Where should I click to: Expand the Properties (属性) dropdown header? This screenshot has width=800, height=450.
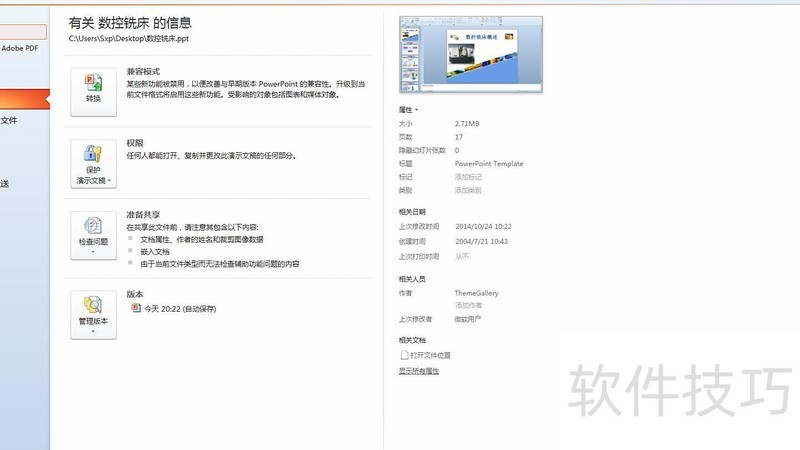click(408, 109)
